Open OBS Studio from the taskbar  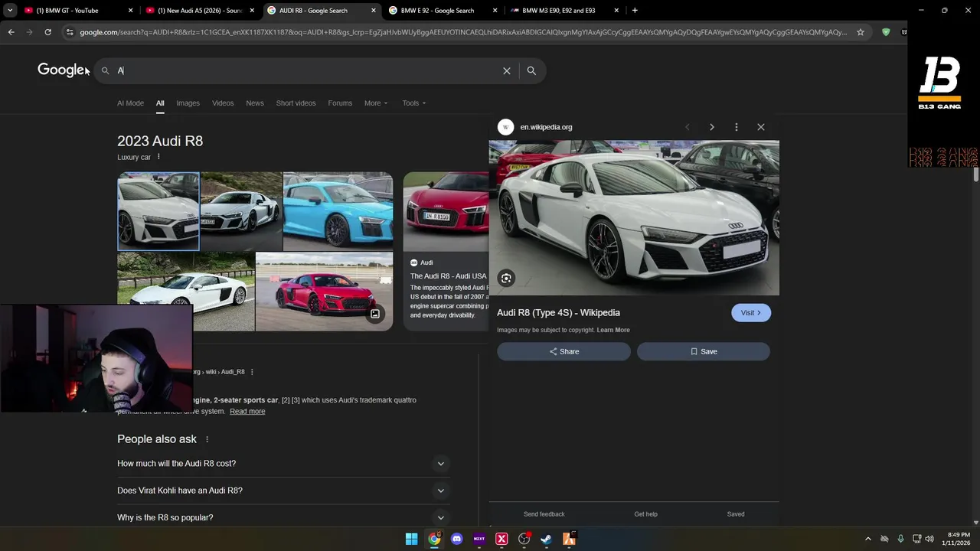[x=524, y=539]
